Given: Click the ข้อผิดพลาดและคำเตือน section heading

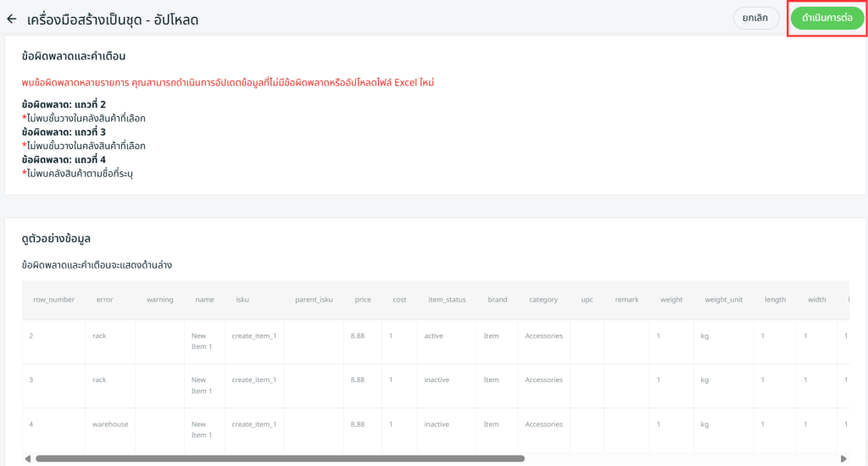Looking at the screenshot, I should (x=74, y=57).
